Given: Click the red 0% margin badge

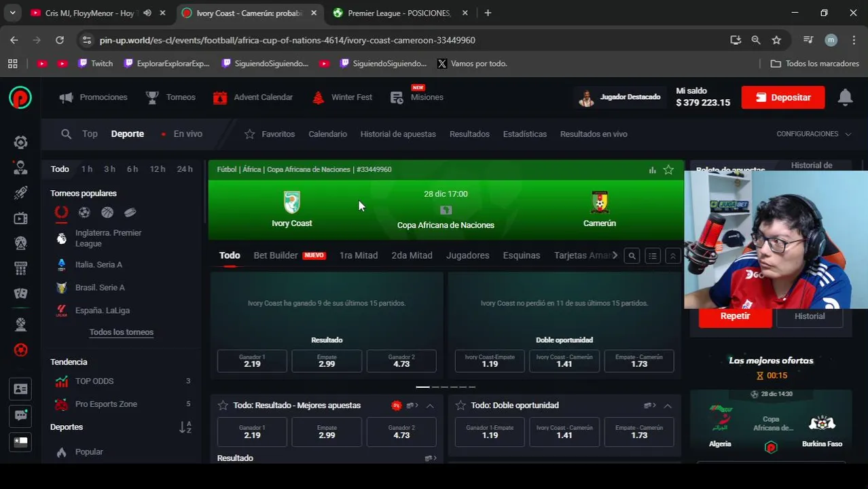Looking at the screenshot, I should point(397,405).
